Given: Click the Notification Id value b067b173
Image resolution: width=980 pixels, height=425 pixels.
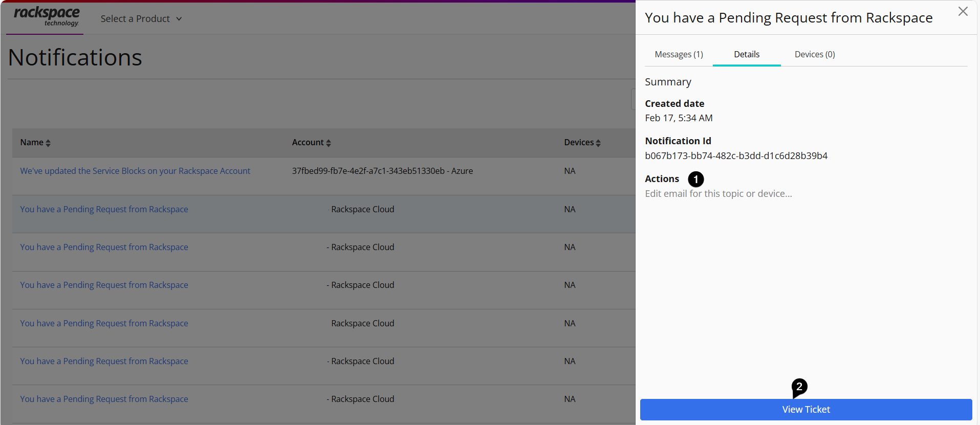Looking at the screenshot, I should click(x=736, y=156).
